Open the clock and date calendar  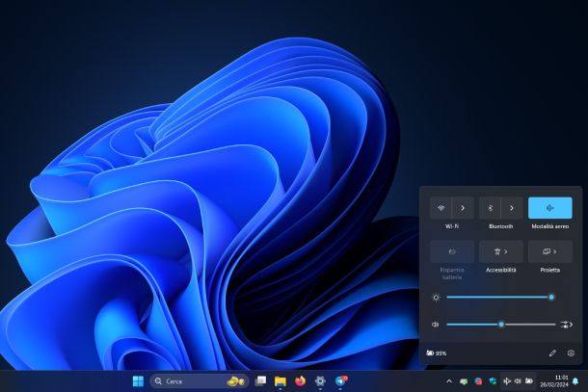pos(561,381)
